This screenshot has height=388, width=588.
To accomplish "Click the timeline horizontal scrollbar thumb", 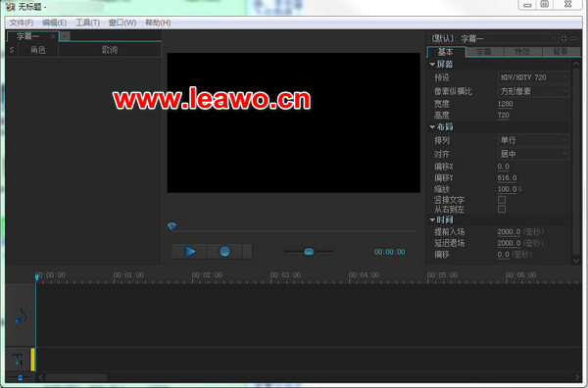I will (x=75, y=377).
